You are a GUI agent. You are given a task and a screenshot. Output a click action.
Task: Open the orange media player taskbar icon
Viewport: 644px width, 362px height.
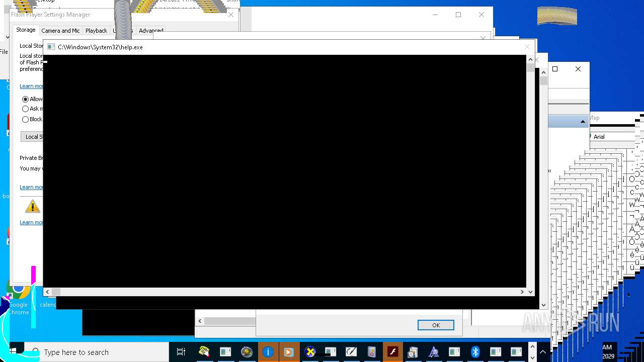288,352
